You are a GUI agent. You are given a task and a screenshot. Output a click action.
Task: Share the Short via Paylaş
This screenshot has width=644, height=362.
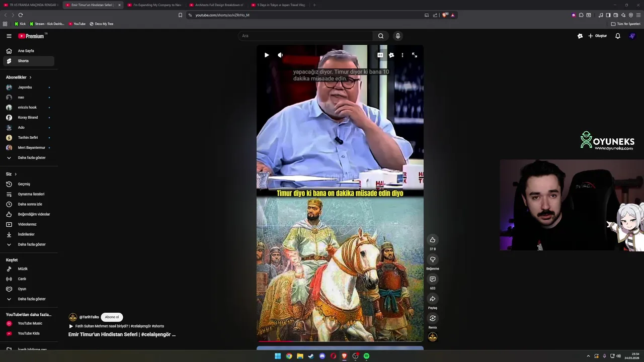coord(432,299)
